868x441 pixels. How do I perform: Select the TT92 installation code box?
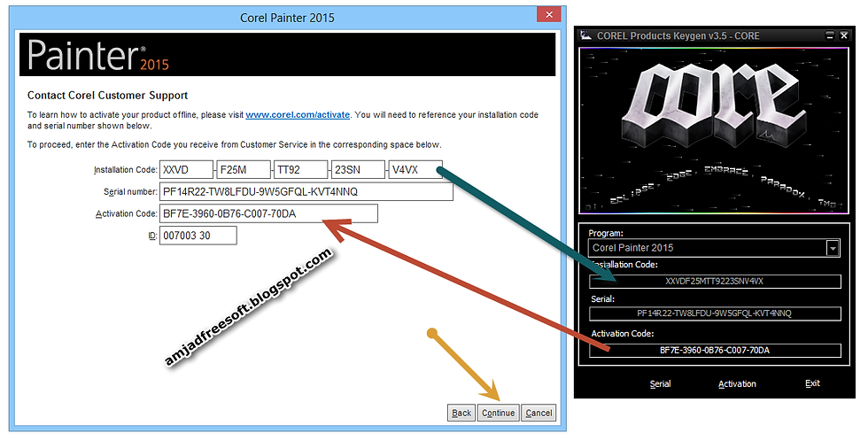coord(300,170)
